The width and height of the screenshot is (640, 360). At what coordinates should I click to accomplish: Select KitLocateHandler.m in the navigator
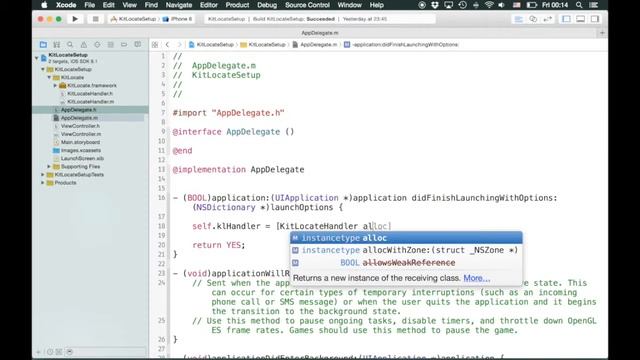coord(90,102)
